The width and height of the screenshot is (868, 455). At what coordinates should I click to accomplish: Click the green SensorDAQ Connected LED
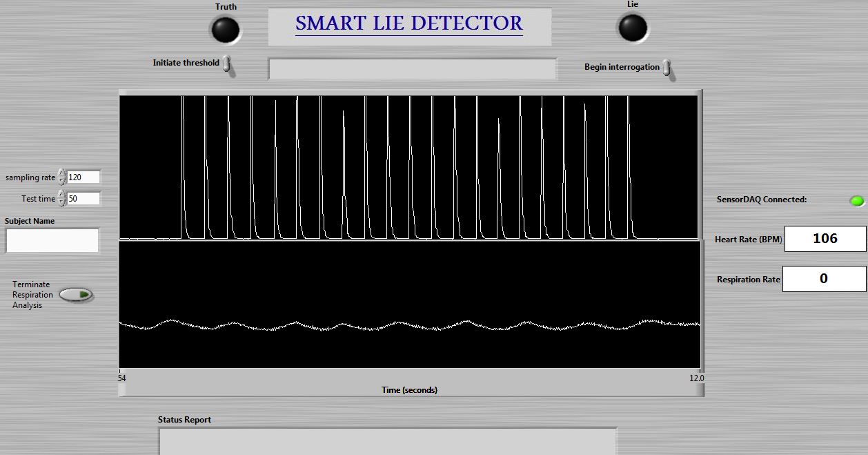point(856,201)
